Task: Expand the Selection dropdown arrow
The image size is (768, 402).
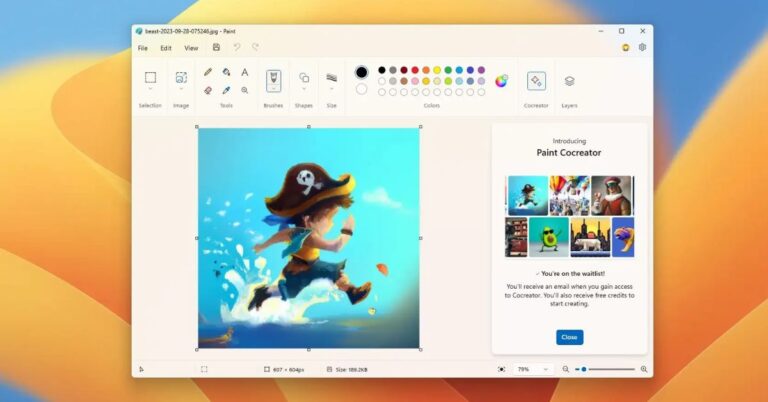Action: tap(150, 90)
